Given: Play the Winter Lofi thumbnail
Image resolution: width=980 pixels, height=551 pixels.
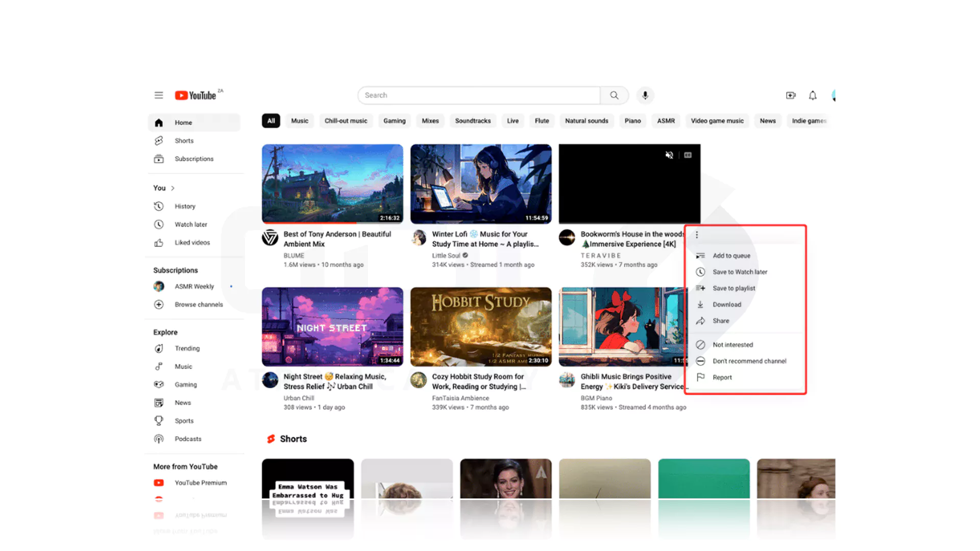Looking at the screenshot, I should [x=481, y=184].
